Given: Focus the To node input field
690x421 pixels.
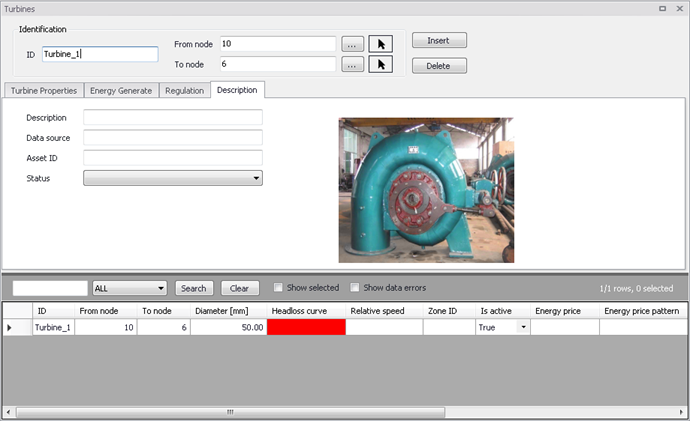Looking at the screenshot, I should 278,64.
